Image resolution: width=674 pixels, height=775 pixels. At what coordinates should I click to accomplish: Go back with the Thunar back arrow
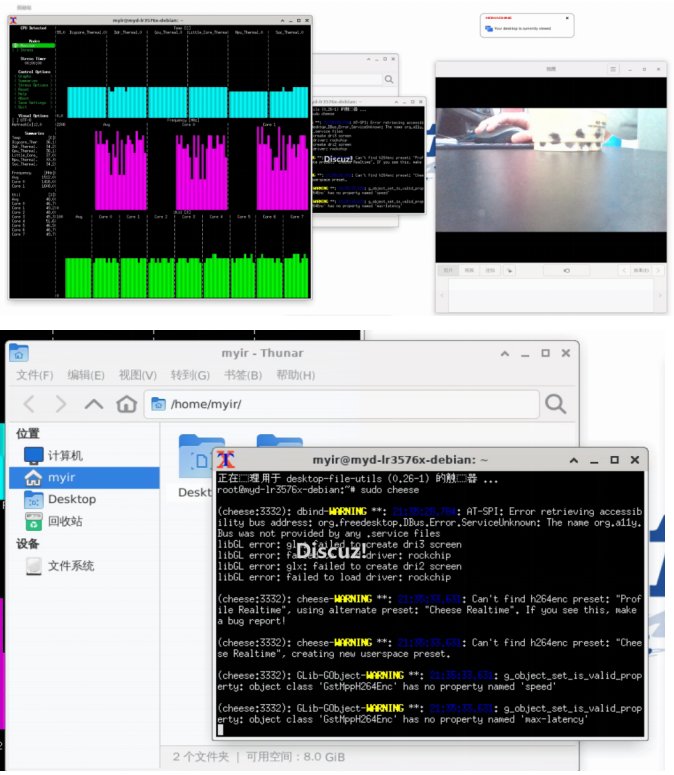tap(29, 404)
